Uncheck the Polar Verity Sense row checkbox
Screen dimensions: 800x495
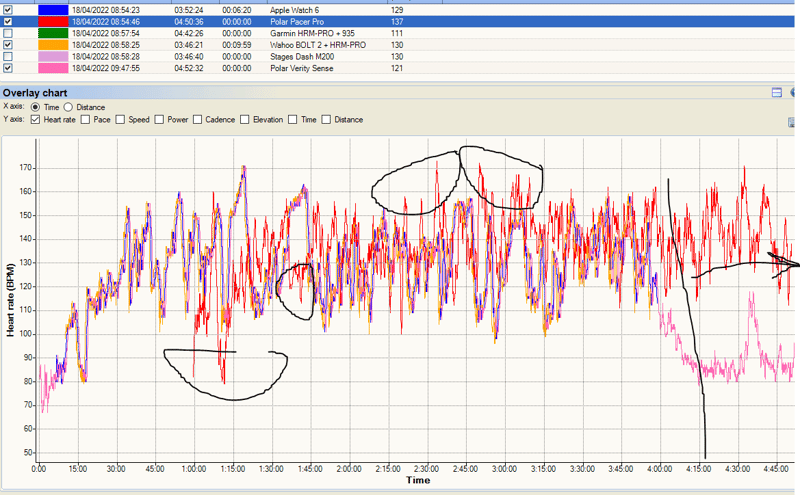tap(8, 68)
